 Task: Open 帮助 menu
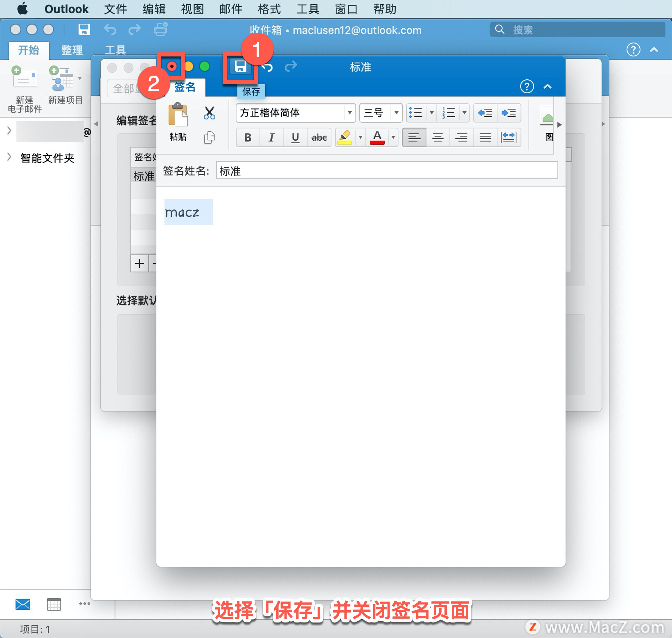(385, 9)
